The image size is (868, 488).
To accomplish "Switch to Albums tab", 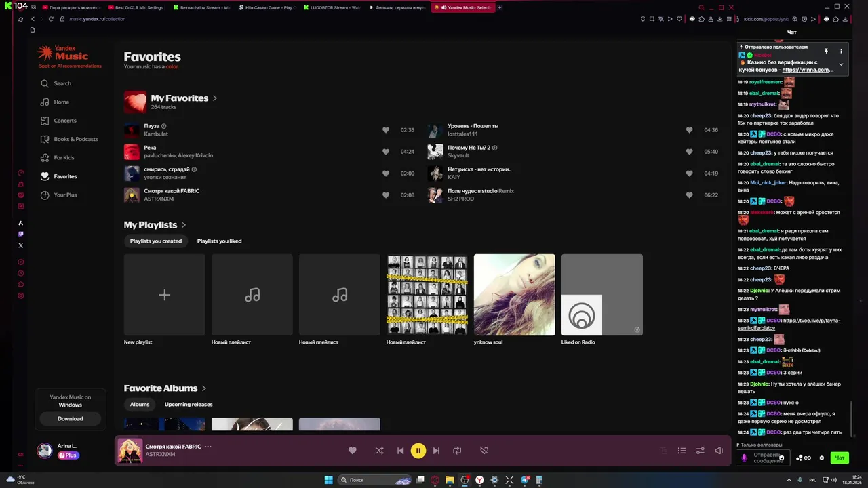I will click(140, 405).
